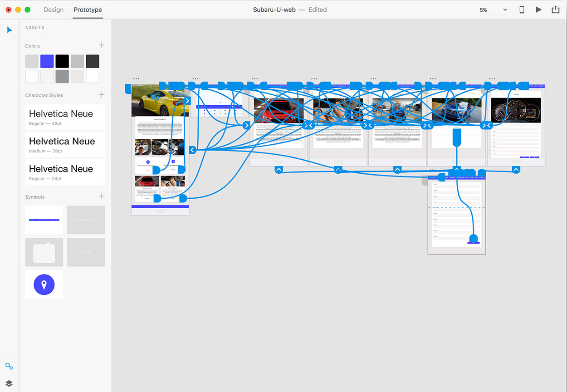Click the Share export icon
The image size is (567, 392).
[555, 10]
